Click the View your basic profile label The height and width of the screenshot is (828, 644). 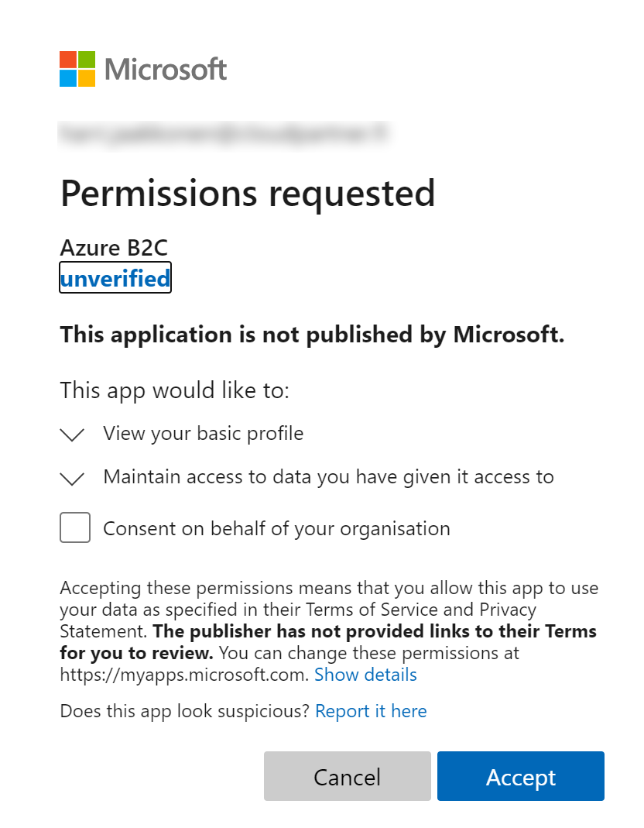(x=203, y=433)
